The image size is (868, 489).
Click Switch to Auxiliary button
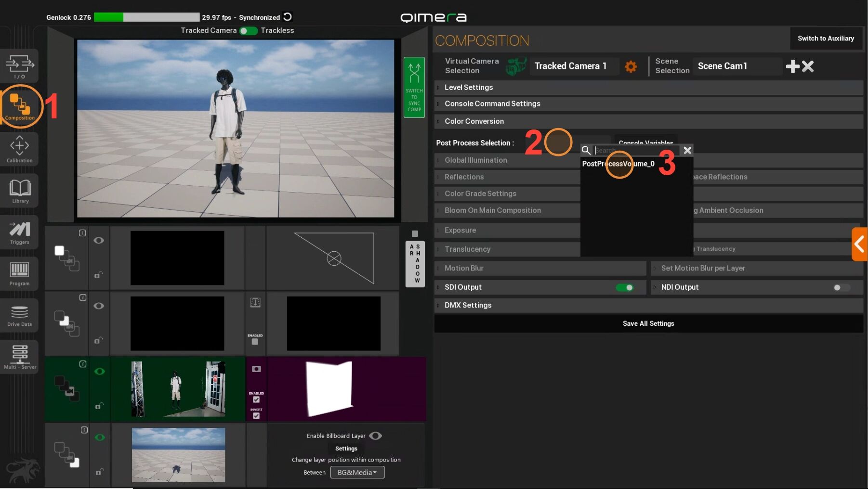pos(825,39)
